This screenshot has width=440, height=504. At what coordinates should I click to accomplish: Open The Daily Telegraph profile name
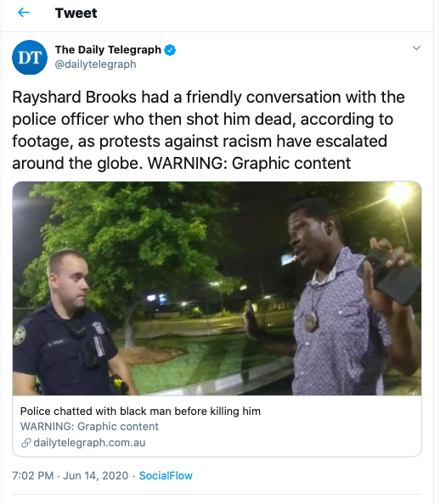[x=108, y=50]
